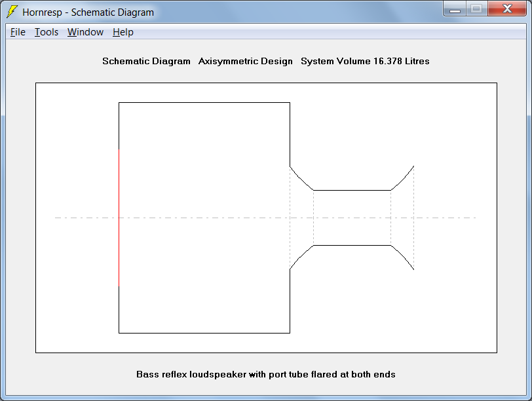The height and width of the screenshot is (401, 532).
Task: Click the disabled maximize button
Action: click(477, 9)
